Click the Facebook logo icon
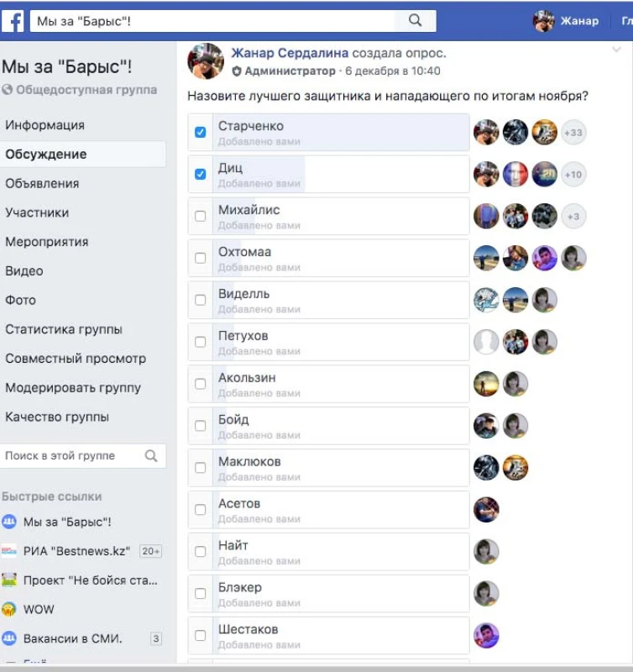Screen dimensions: 633x672 (x=13, y=21)
